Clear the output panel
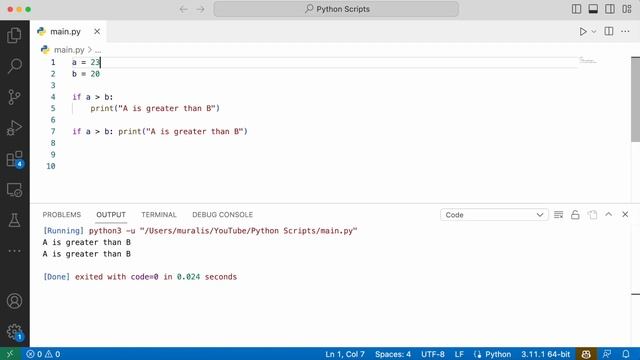This screenshot has width=640, height=360. (558, 215)
